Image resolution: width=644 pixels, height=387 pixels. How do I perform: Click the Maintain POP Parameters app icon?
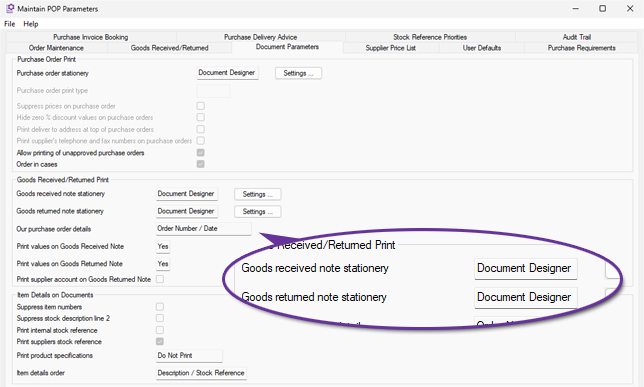coord(10,8)
